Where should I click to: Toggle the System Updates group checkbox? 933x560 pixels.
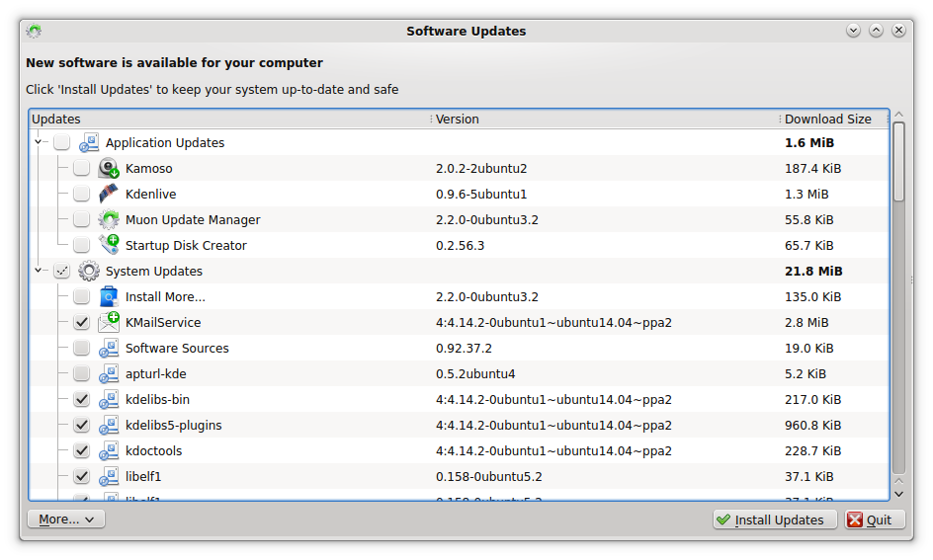point(62,271)
